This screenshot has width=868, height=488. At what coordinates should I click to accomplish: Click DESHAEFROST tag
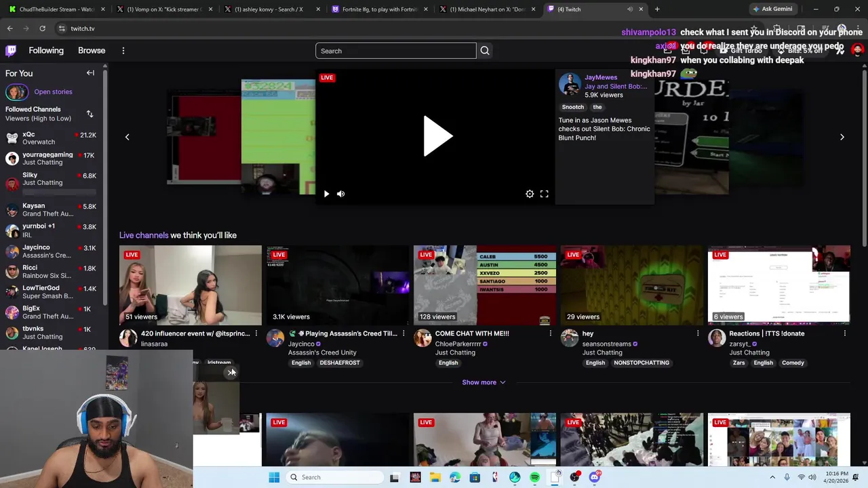[340, 363]
